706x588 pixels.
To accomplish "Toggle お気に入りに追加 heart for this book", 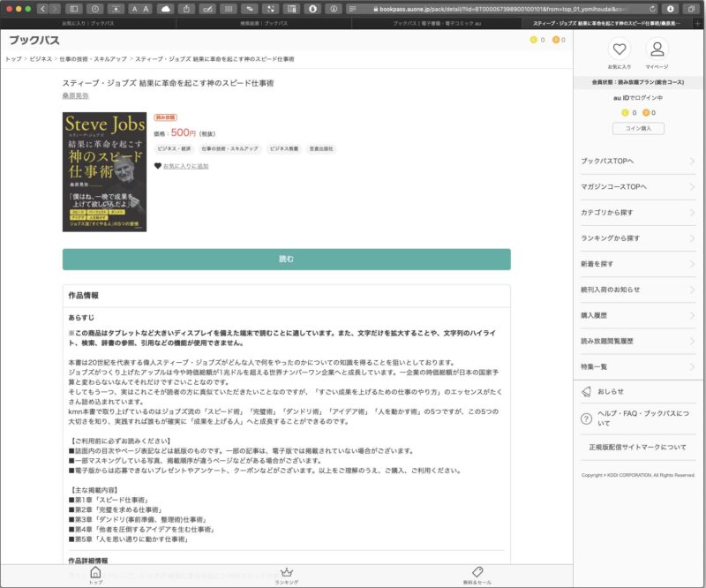I will [158, 166].
